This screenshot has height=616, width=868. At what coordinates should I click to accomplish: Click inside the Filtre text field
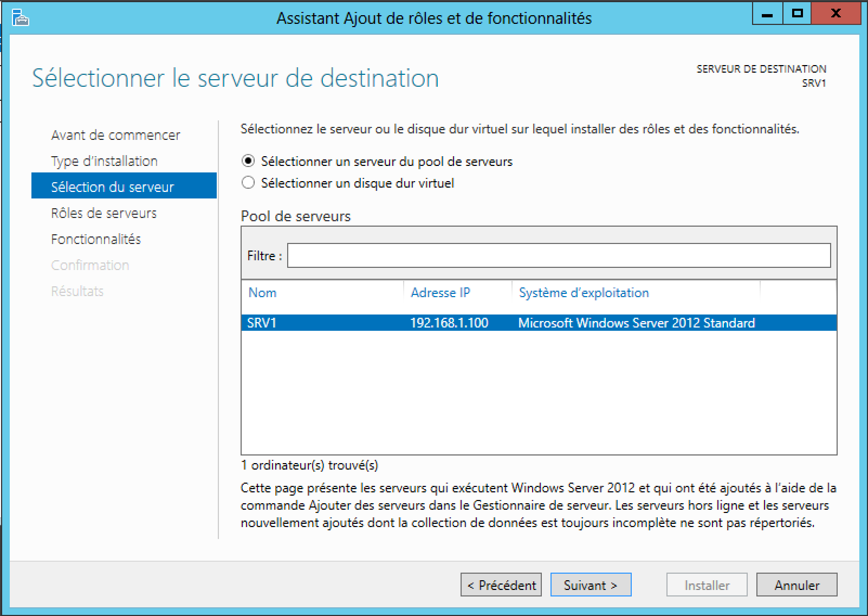tap(558, 255)
